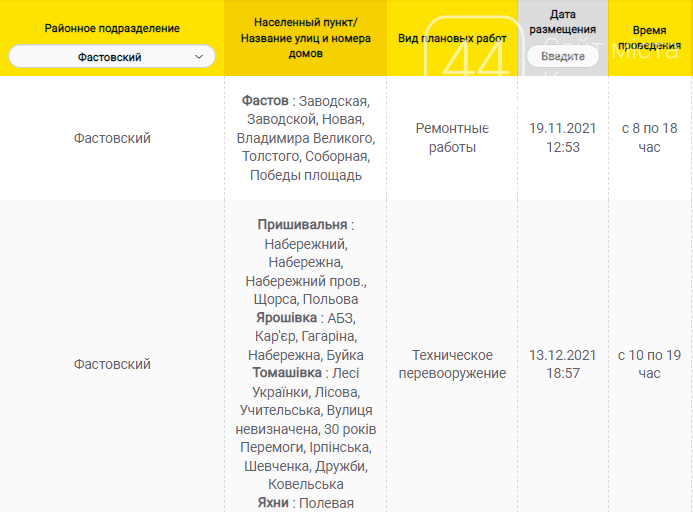Click the Населенный пункт column header
693x512 pixels.
tap(305, 37)
